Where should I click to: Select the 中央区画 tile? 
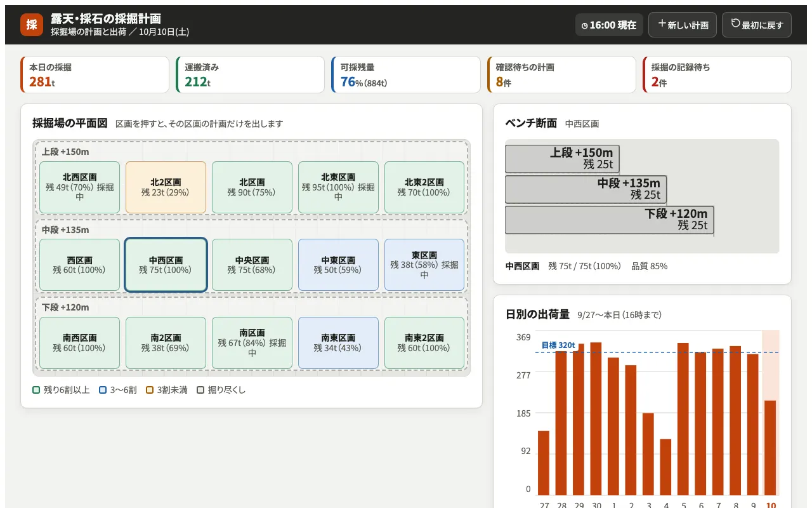click(x=252, y=265)
